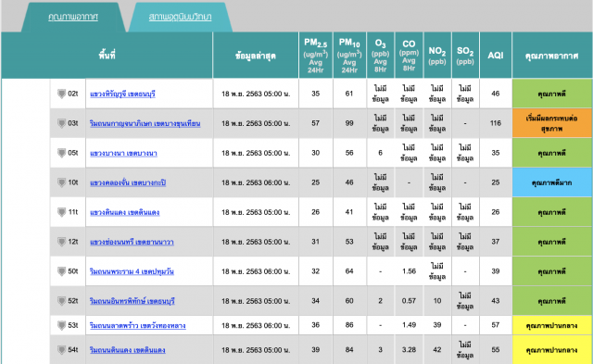Select the AQI value 37 in row 12t
The height and width of the screenshot is (364, 593).
pos(496,242)
